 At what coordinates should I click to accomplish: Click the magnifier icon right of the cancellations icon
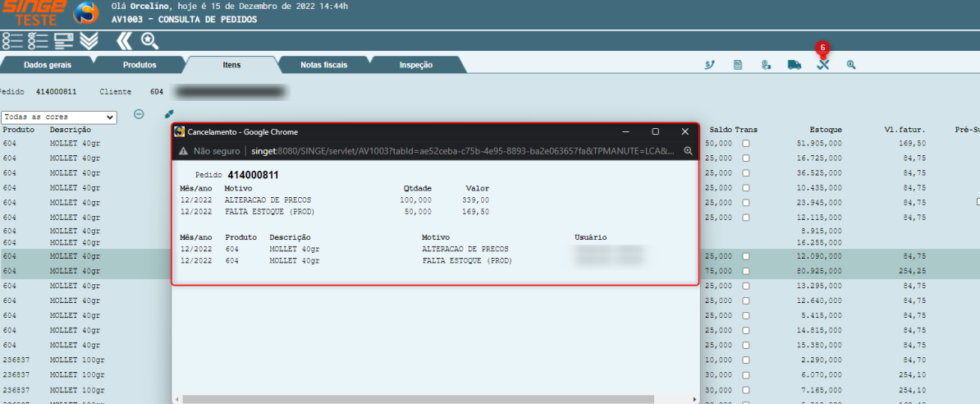coord(851,65)
